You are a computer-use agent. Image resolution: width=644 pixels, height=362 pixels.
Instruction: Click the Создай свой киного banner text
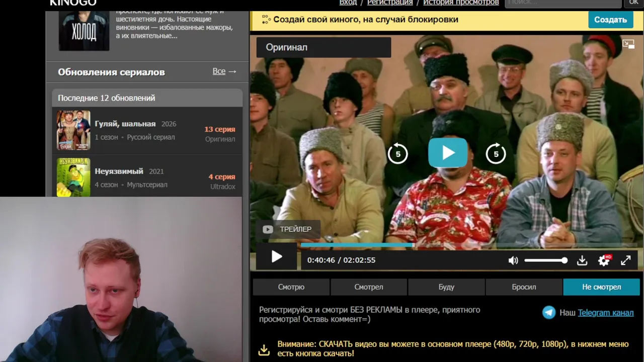coord(366,20)
